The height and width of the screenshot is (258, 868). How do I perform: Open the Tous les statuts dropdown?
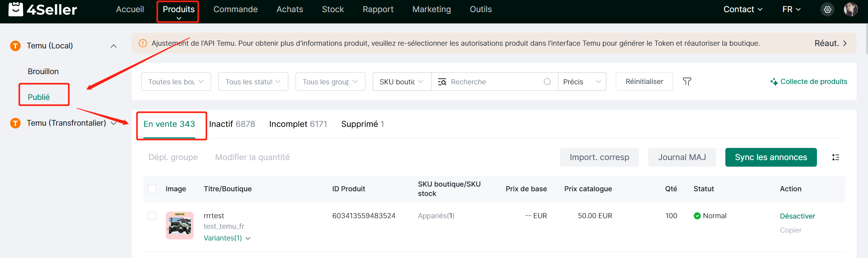[x=253, y=82]
